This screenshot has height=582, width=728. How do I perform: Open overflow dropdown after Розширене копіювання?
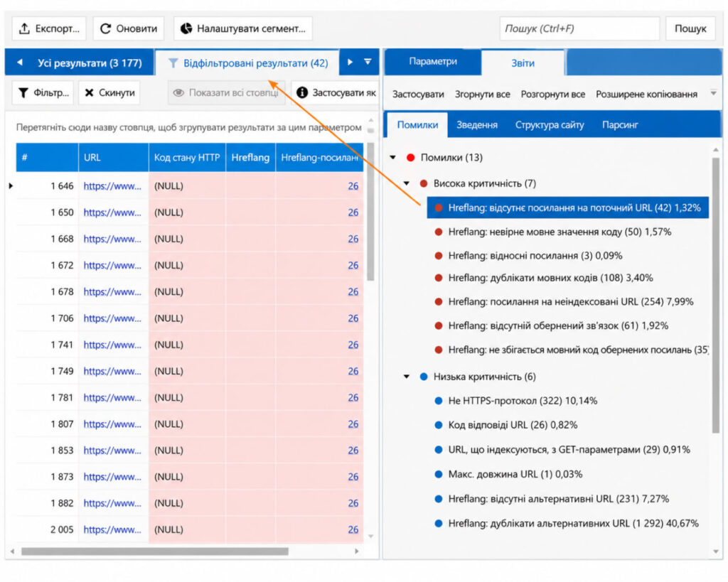[x=714, y=93]
